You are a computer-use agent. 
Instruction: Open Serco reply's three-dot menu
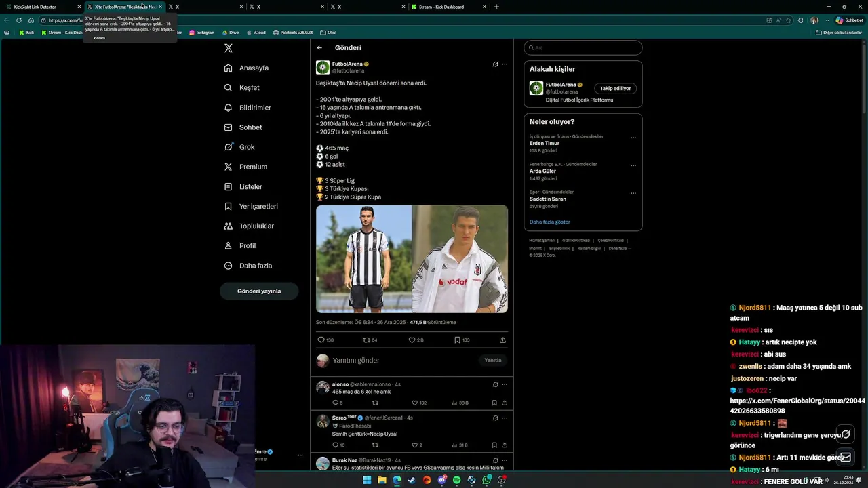[504, 418]
